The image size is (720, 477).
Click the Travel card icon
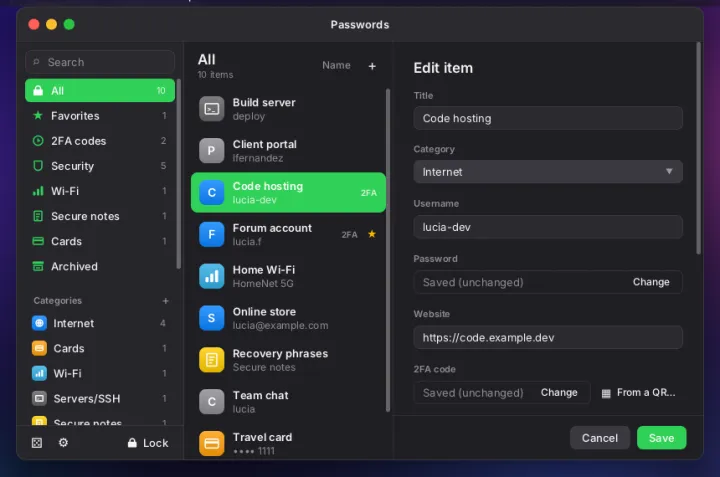[x=211, y=443]
